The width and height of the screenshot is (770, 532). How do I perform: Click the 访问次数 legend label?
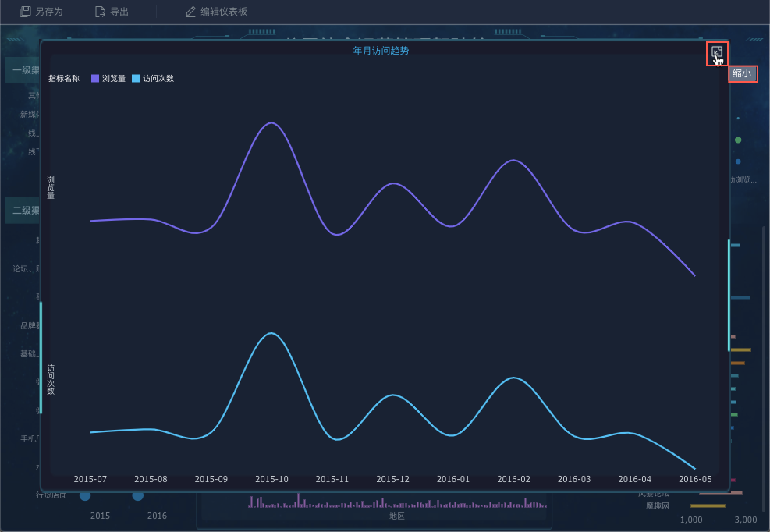[x=158, y=78]
